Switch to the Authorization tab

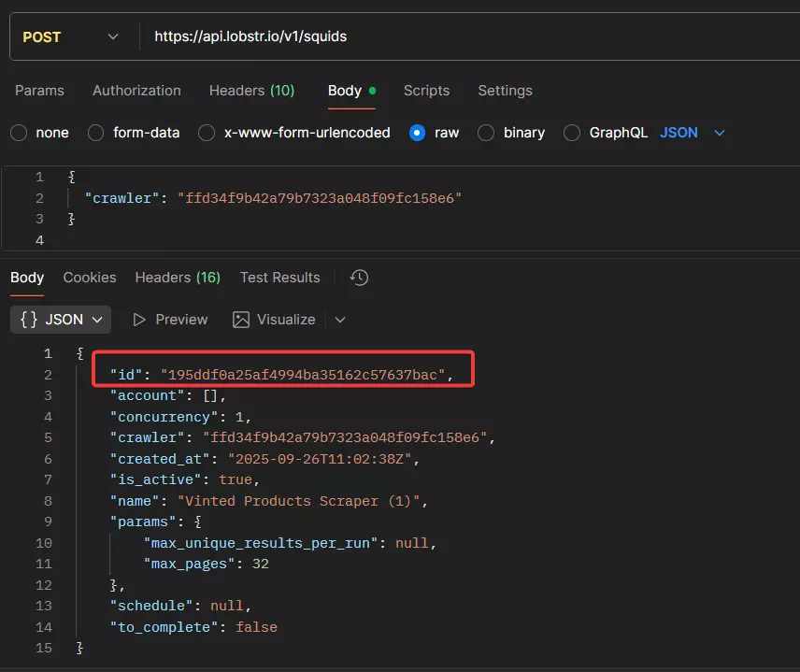(x=136, y=91)
